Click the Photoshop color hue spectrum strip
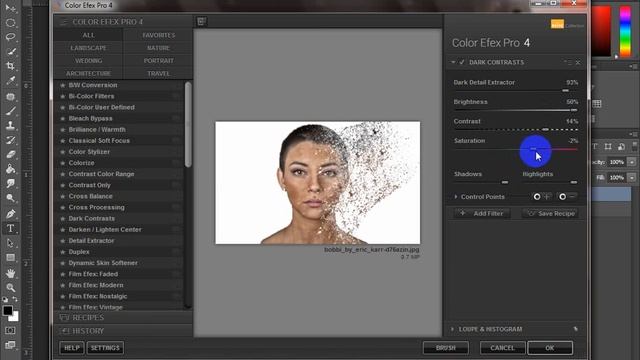The height and width of the screenshot is (360, 640). pos(625,31)
